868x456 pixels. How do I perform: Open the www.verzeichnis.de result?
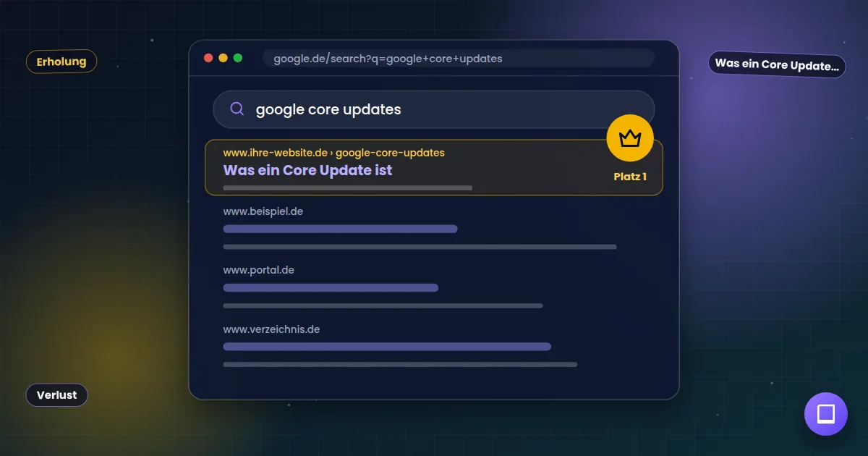pyautogui.click(x=271, y=329)
